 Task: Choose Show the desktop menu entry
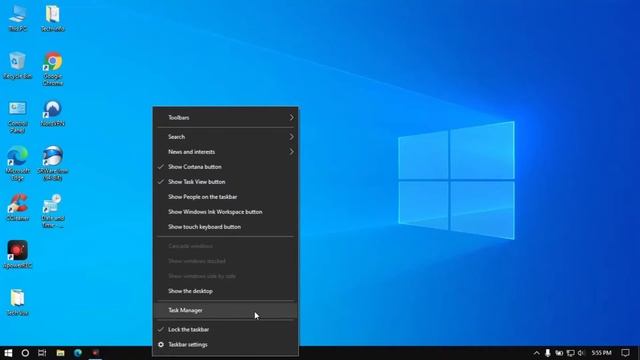225,291
